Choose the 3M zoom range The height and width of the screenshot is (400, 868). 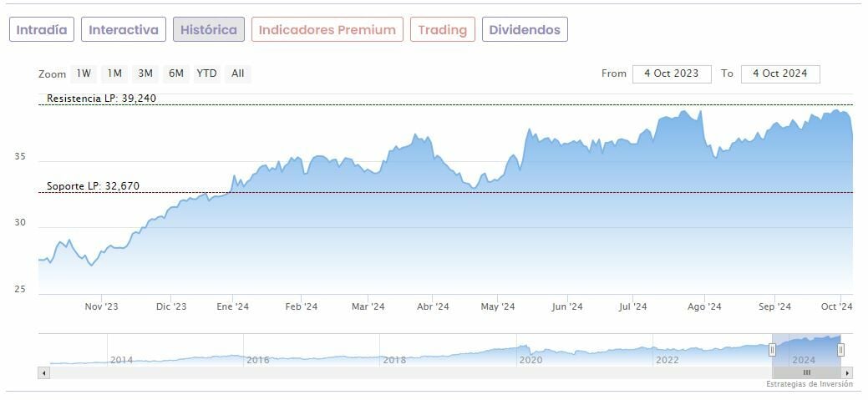(145, 73)
